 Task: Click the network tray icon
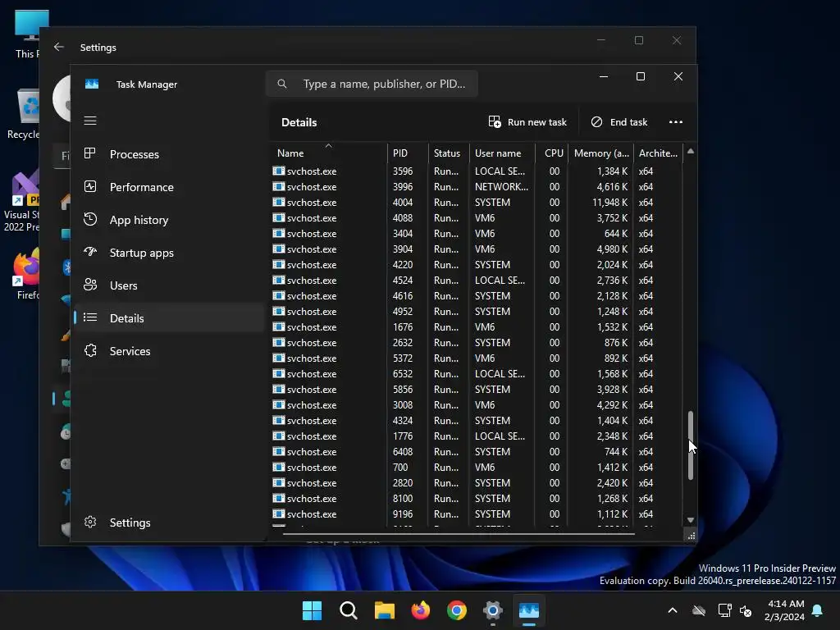coord(724,610)
